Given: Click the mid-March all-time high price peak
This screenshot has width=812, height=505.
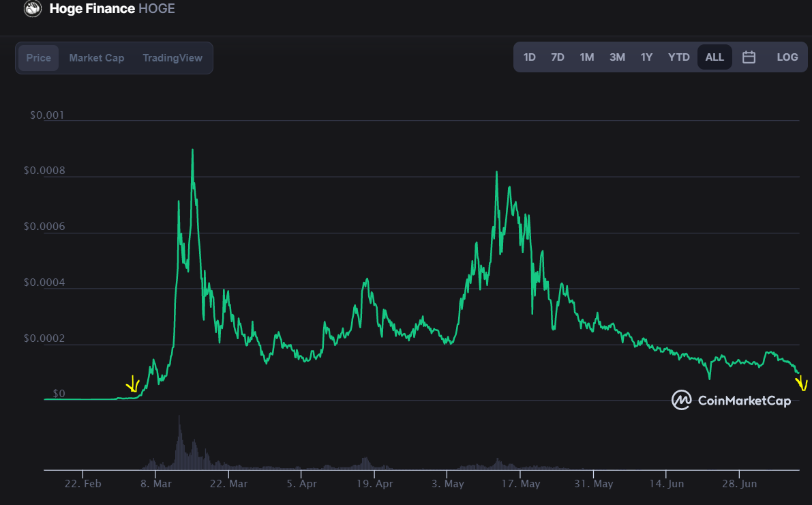Looking at the screenshot, I should [193, 150].
